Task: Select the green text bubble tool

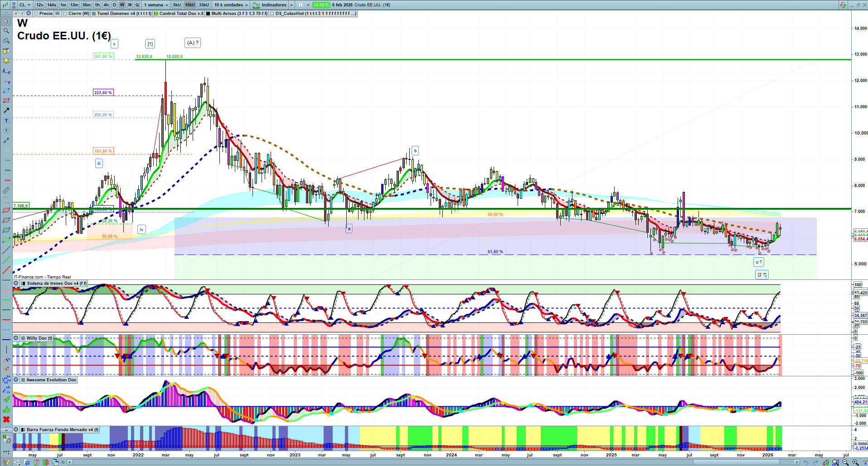Action: coord(6,130)
